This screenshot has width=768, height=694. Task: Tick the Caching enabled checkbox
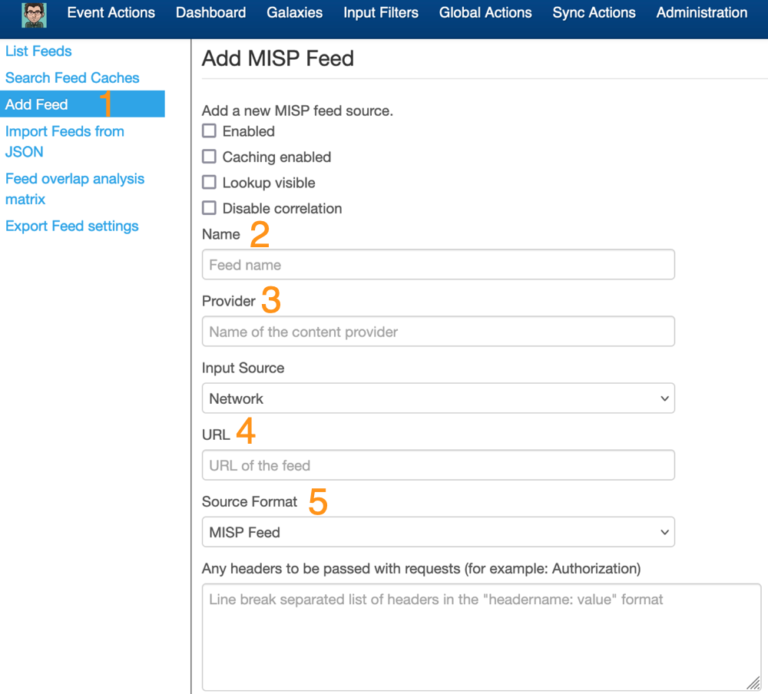tap(209, 157)
